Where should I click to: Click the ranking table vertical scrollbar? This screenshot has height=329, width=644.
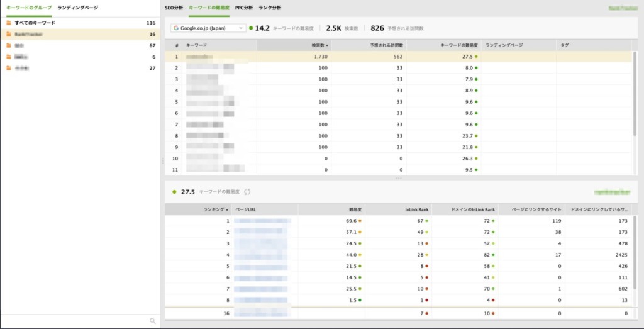tap(635, 254)
